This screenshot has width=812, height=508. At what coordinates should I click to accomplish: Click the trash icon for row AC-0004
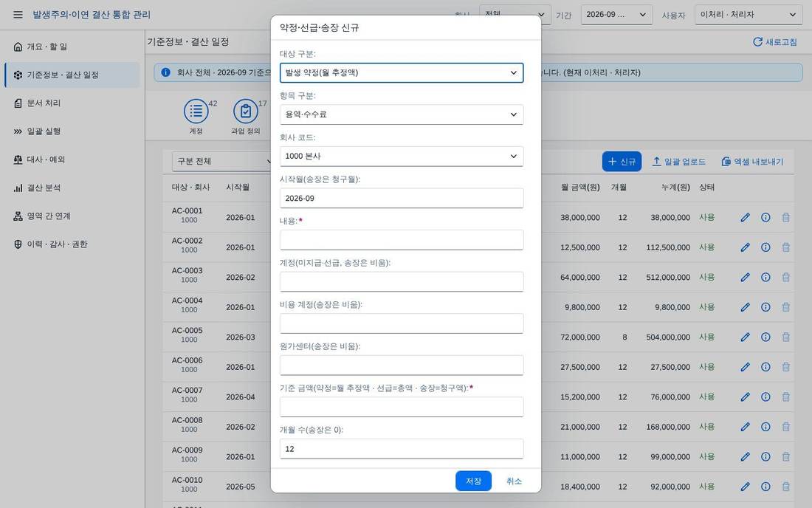tap(785, 307)
